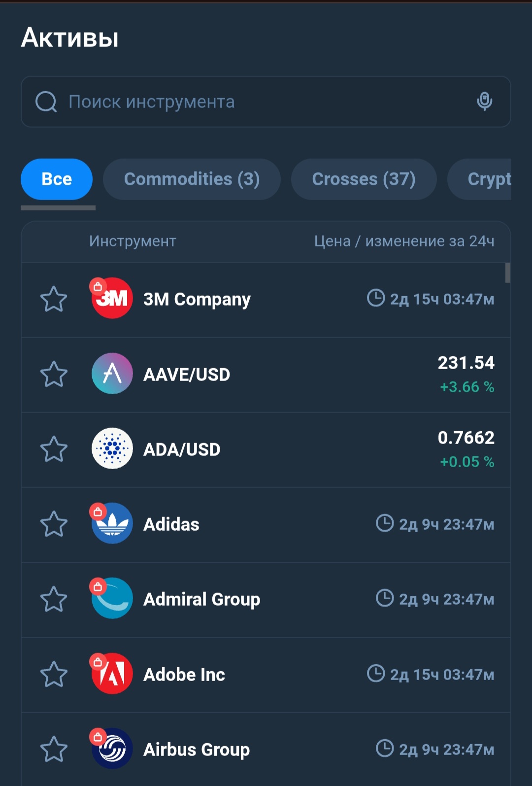Toggle favorite star for Adidas
The width and height of the screenshot is (532, 786).
(x=54, y=524)
